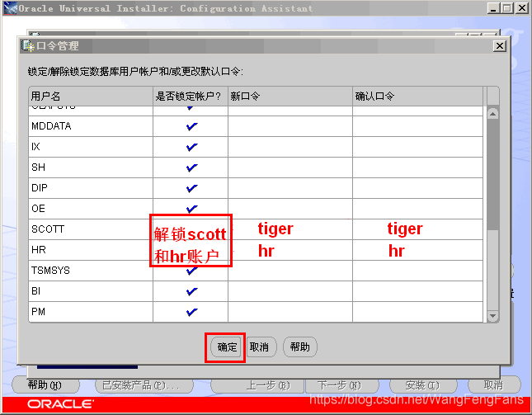
Task: Click 取消 button in installer bottom bar
Action: [494, 384]
